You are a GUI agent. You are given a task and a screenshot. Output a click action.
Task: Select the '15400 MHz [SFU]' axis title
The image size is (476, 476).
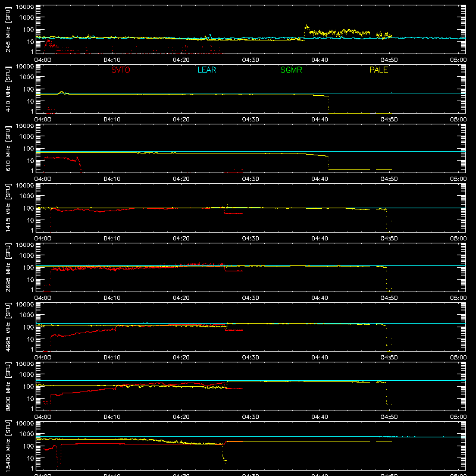pos(8,446)
